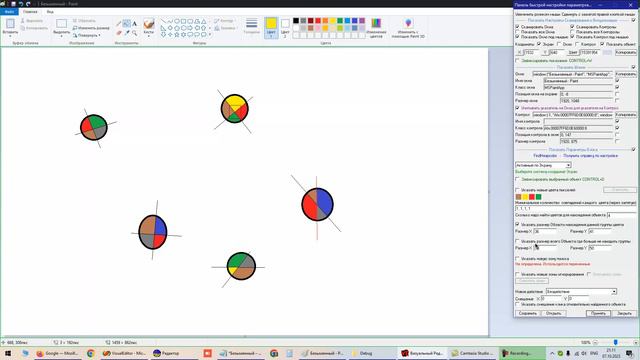Choose the straight line shape
Image resolution: width=640 pixels, height=360 pixels.
(x=163, y=21)
